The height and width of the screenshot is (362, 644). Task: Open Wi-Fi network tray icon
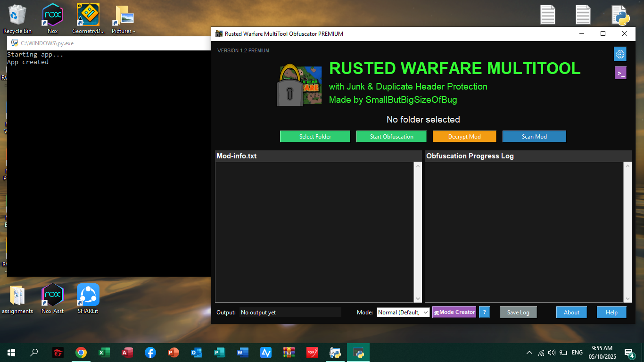click(541, 353)
